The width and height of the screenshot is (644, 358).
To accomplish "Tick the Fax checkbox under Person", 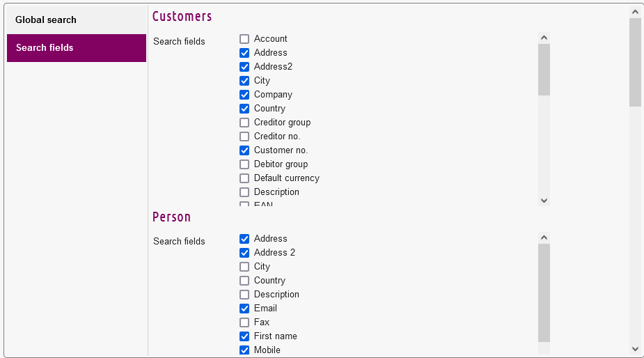I will pyautogui.click(x=244, y=322).
